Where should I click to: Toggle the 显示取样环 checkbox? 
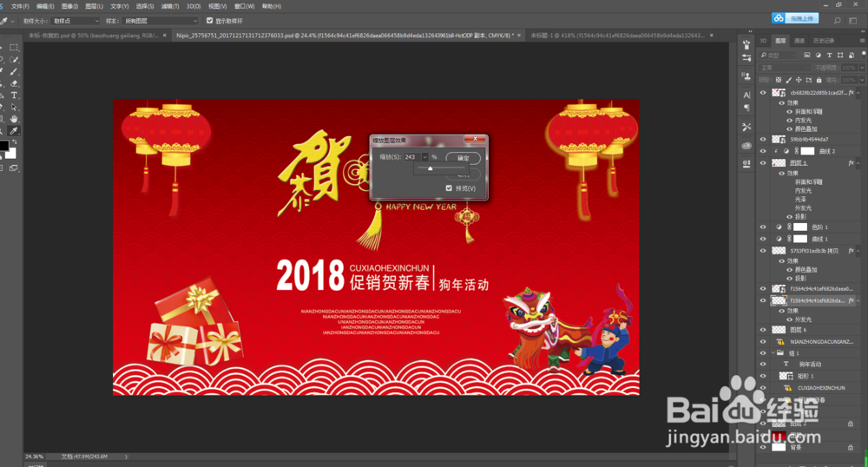(x=210, y=21)
